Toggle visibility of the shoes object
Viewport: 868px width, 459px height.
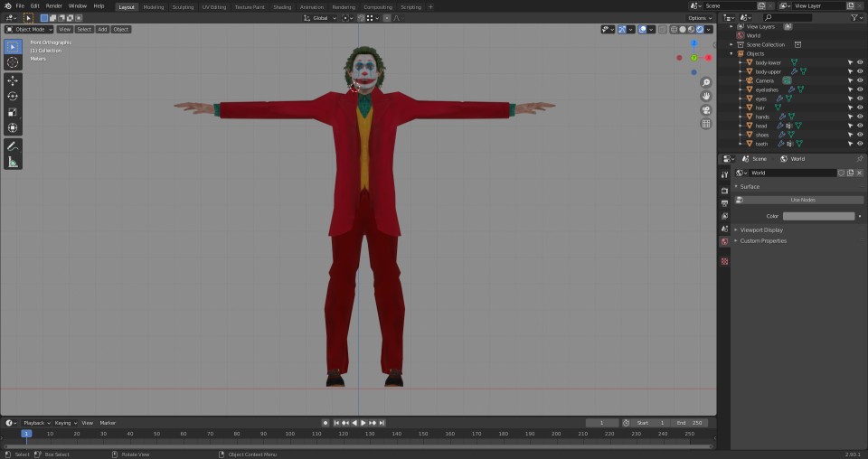click(860, 135)
